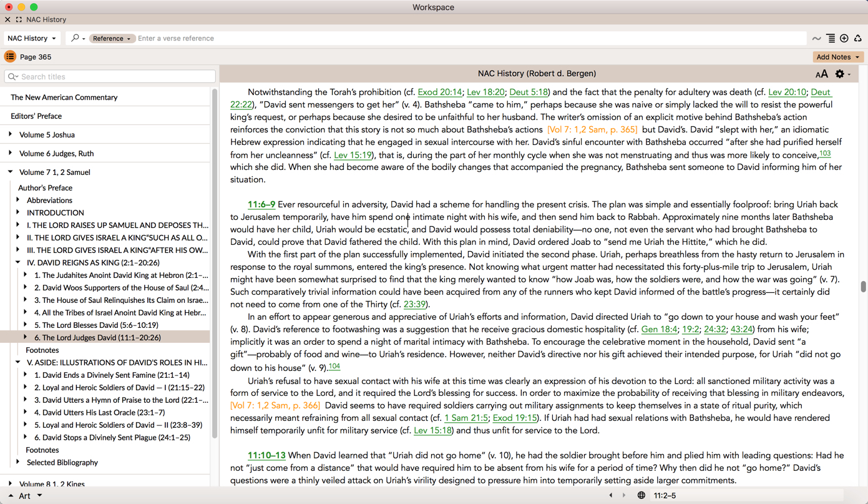The image size is (868, 504).
Task: Click in the verse reference input field
Action: (471, 38)
